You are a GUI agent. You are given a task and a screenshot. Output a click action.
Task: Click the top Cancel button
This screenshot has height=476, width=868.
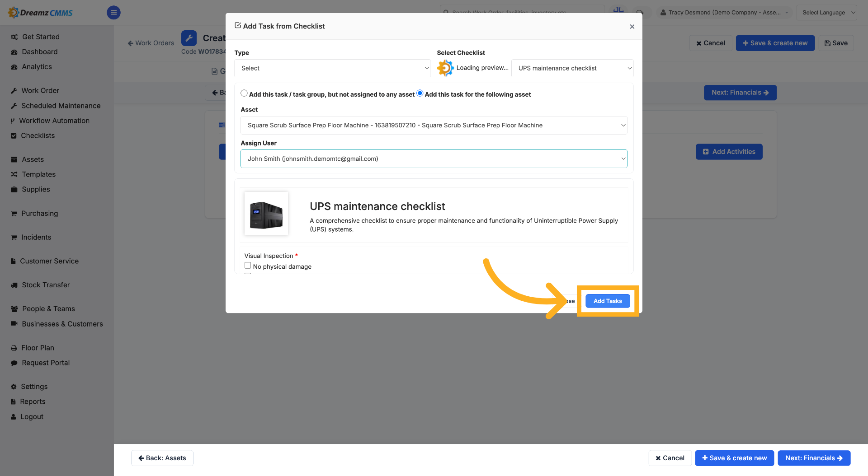click(711, 43)
